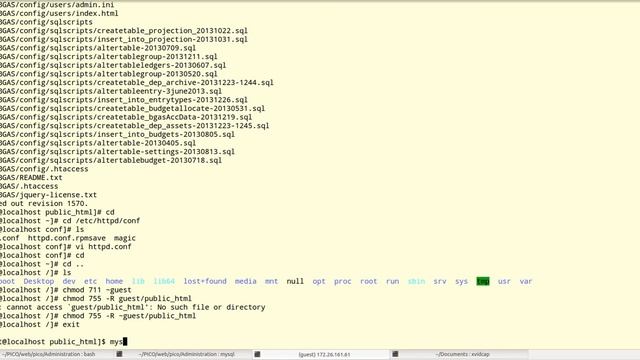Click the green-highlighted tmp directory entry
Screen dimensions: 640x360
pyautogui.click(x=483, y=281)
